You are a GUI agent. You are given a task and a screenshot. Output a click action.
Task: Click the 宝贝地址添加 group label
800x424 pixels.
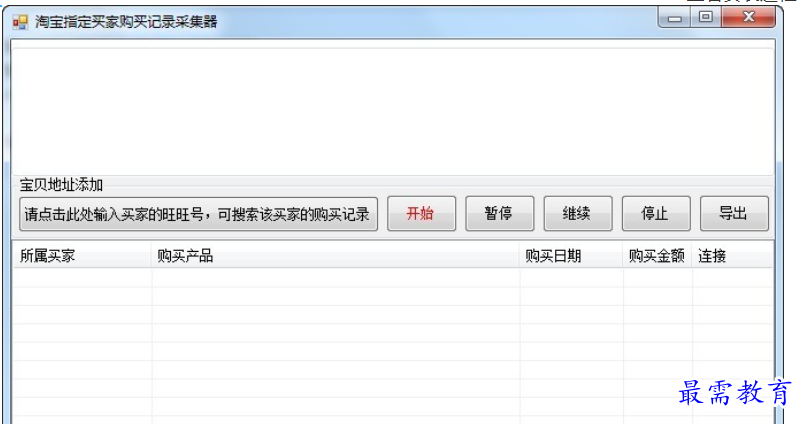point(61,185)
